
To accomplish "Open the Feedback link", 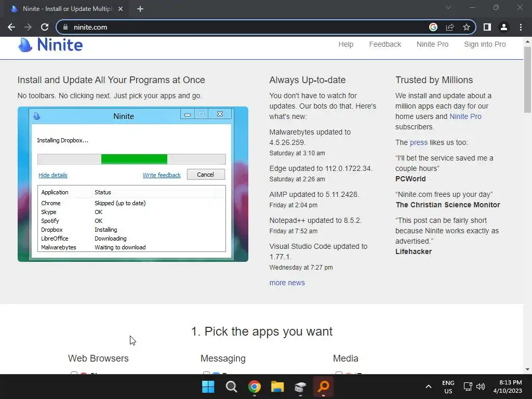I will pos(385,44).
